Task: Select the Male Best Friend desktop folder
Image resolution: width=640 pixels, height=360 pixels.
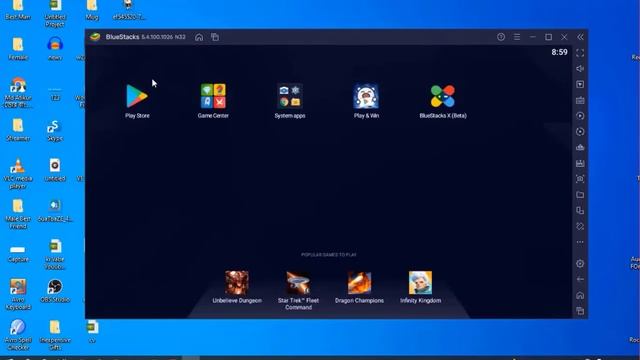Action: pyautogui.click(x=18, y=214)
